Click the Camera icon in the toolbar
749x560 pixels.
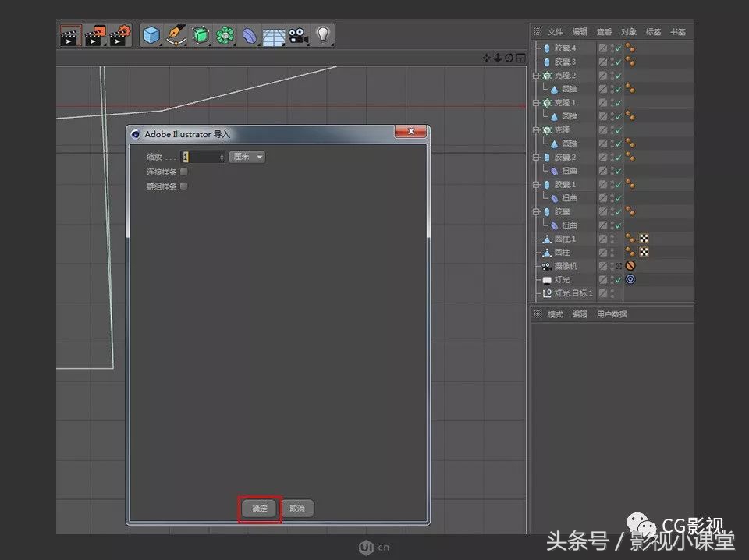[x=297, y=34]
